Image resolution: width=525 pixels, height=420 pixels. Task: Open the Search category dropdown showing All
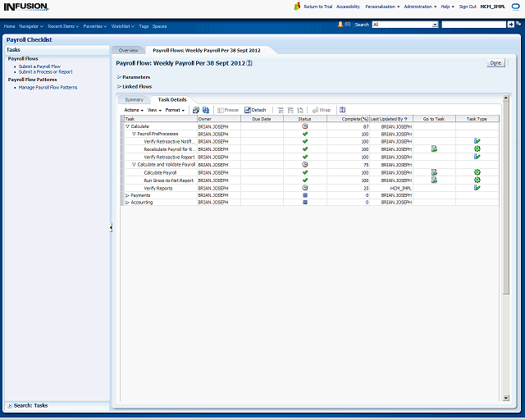point(404,25)
